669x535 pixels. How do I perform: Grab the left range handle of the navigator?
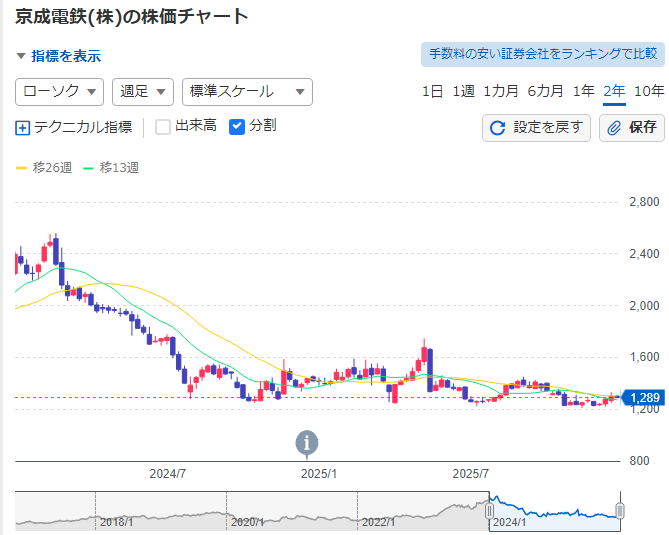489,510
